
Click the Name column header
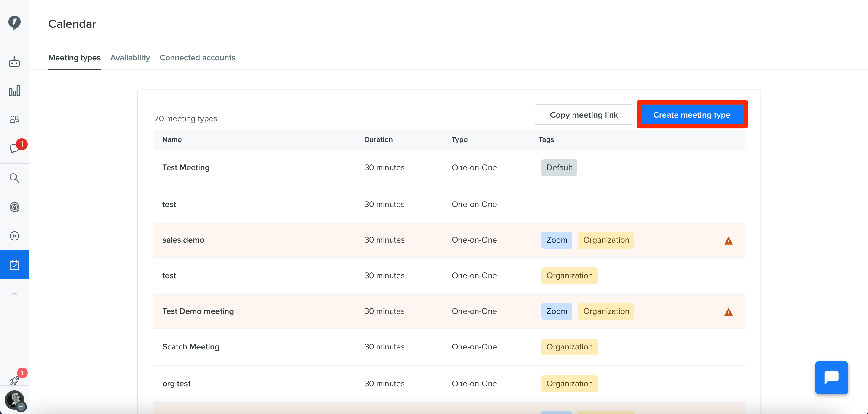pyautogui.click(x=172, y=139)
